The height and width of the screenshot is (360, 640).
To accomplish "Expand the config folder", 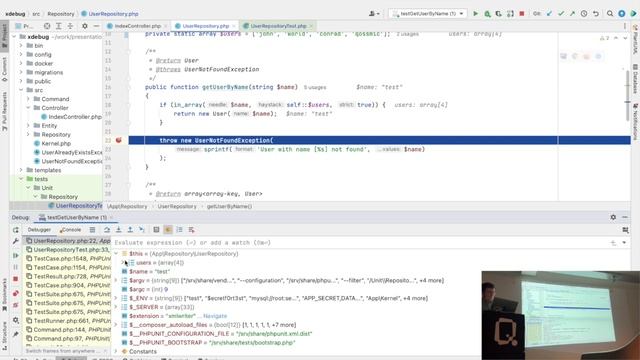I will 21,54.
